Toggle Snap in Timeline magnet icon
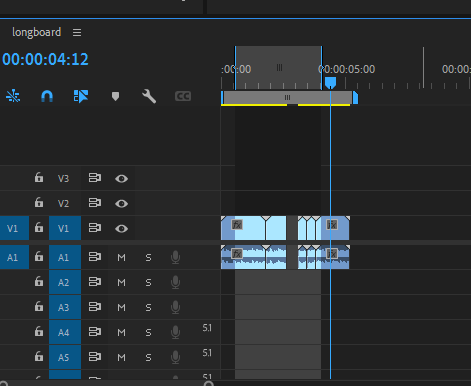471x386 pixels. pyautogui.click(x=47, y=96)
